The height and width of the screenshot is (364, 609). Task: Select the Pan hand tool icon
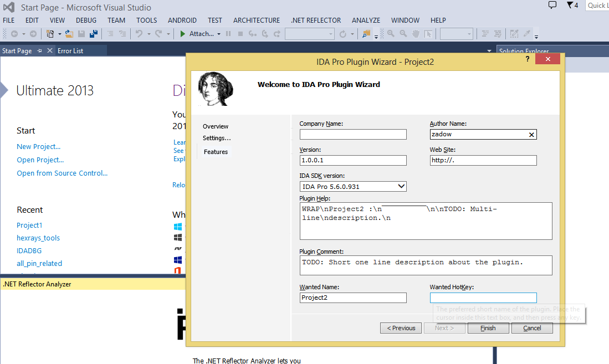pyautogui.click(x=416, y=34)
